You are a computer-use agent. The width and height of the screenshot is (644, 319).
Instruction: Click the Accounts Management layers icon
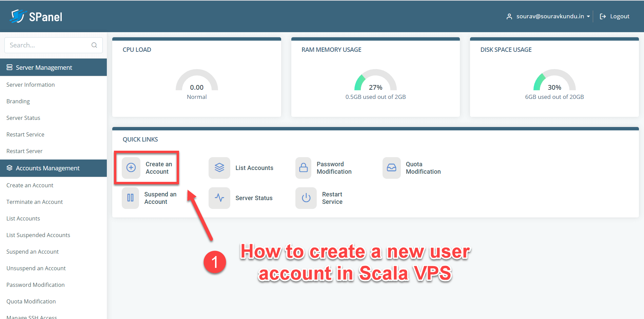(9, 168)
